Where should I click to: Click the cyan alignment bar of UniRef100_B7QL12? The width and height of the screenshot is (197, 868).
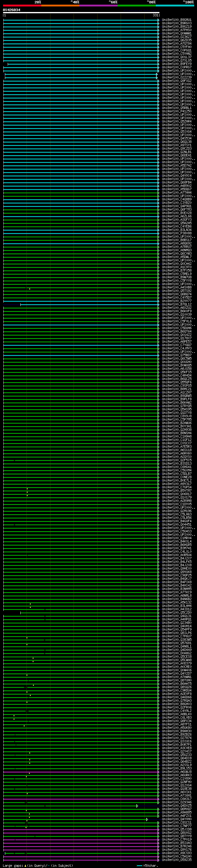coord(90,305)
